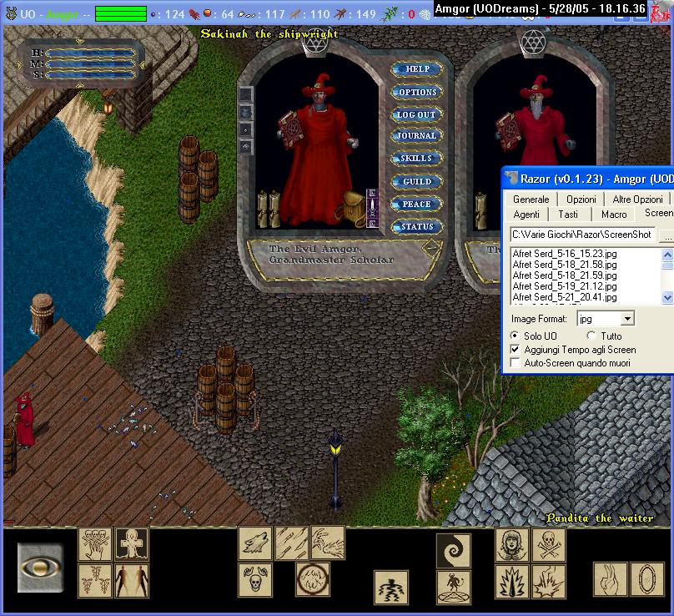This screenshot has width=674, height=616.
Task: Cast the skull and crossbones poison icon
Action: 549,545
